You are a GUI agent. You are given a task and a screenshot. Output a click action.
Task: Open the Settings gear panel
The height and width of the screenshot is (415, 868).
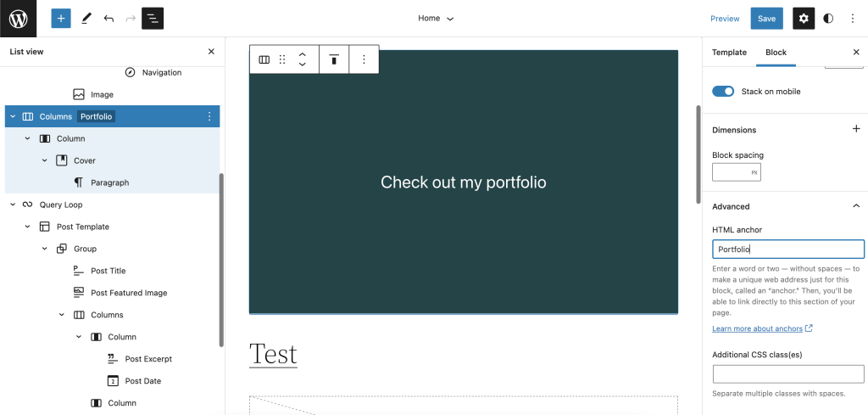804,18
